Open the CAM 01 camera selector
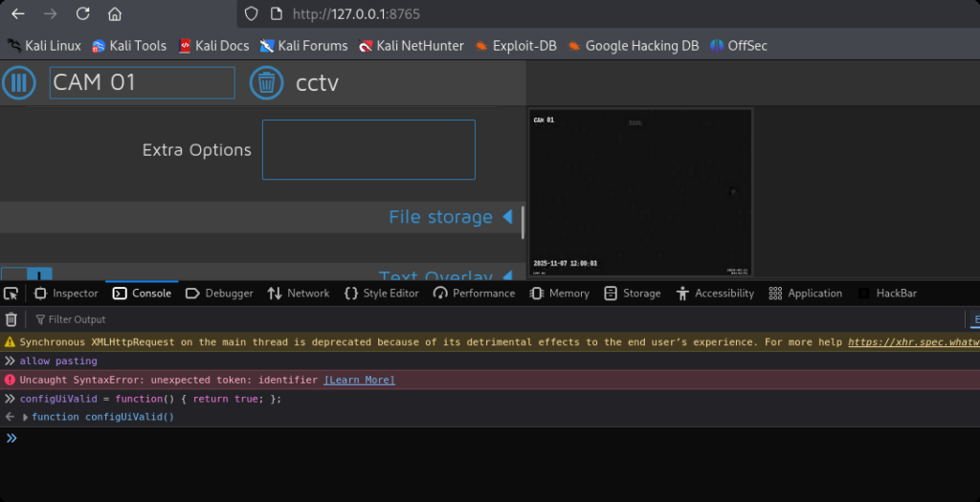The image size is (980, 502). point(142,83)
